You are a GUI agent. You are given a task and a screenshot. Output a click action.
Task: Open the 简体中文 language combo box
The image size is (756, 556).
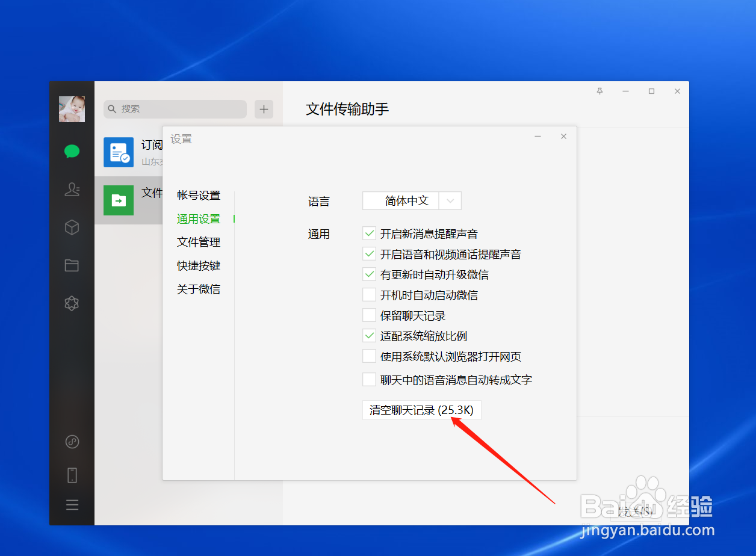(x=412, y=201)
